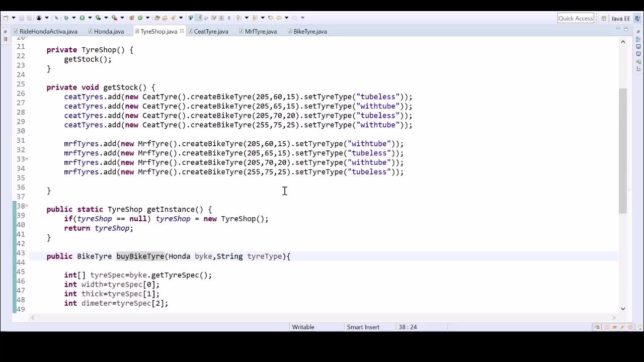This screenshot has height=362, width=644.
Task: Click the Previous Annotation icon
Action: pyautogui.click(x=255, y=18)
